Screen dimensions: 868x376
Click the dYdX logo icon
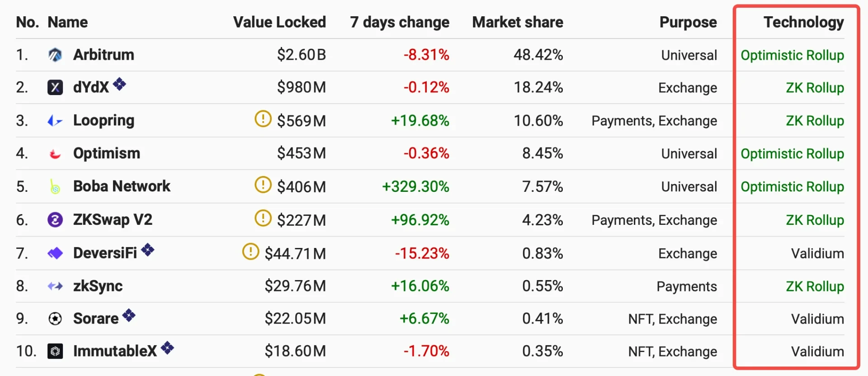pos(55,87)
